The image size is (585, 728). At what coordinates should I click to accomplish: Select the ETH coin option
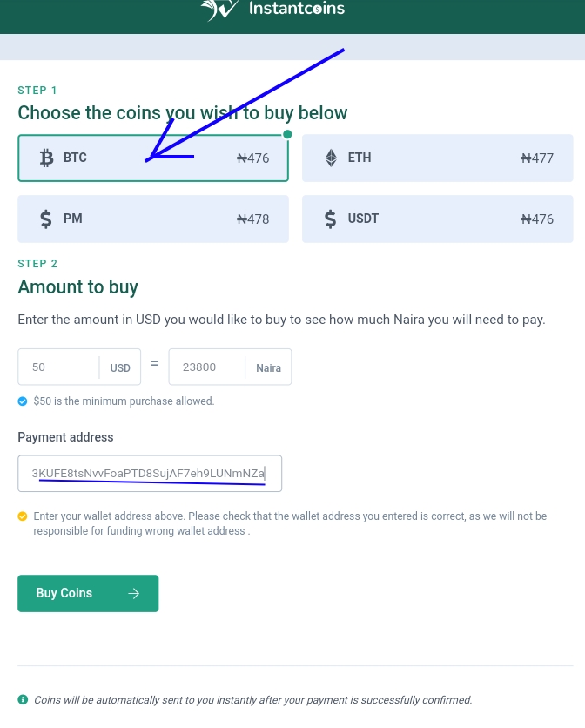pyautogui.click(x=437, y=158)
